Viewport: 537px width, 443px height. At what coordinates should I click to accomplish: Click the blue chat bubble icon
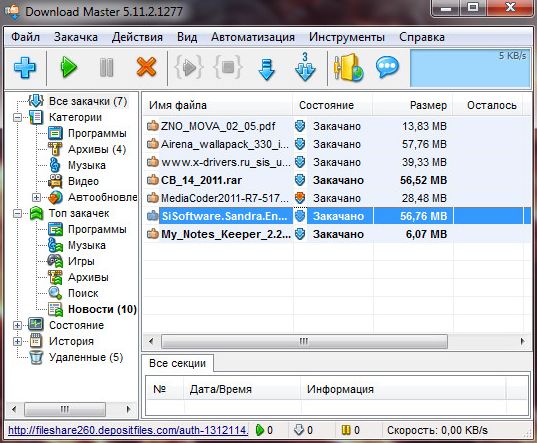[x=387, y=67]
